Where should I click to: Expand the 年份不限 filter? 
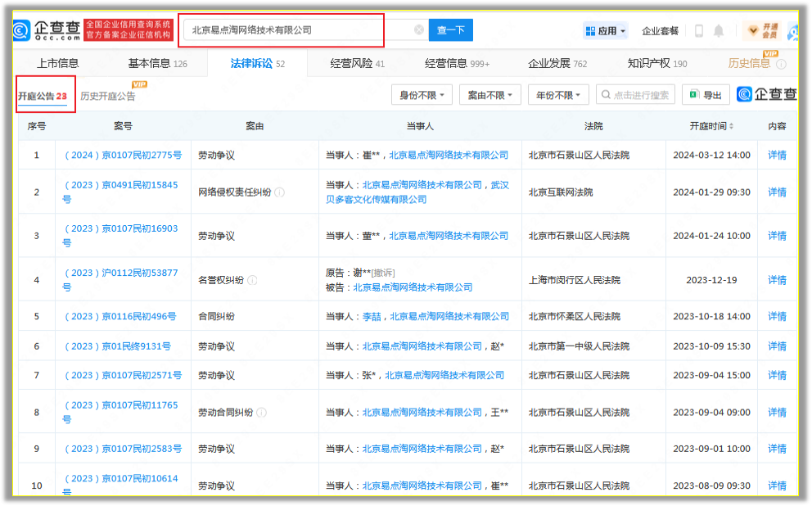click(558, 95)
